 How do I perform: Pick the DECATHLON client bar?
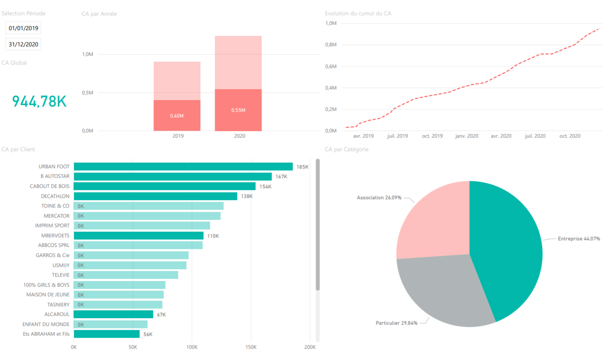pyautogui.click(x=155, y=196)
